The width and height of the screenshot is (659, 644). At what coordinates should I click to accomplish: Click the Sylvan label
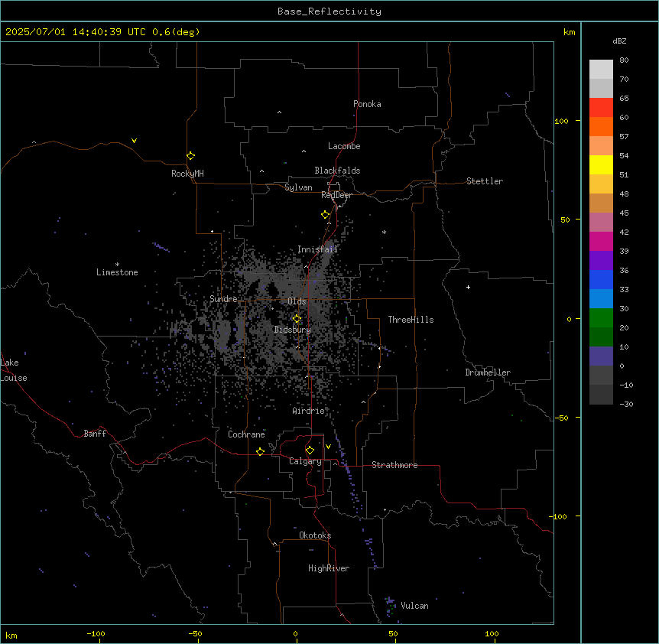click(298, 187)
